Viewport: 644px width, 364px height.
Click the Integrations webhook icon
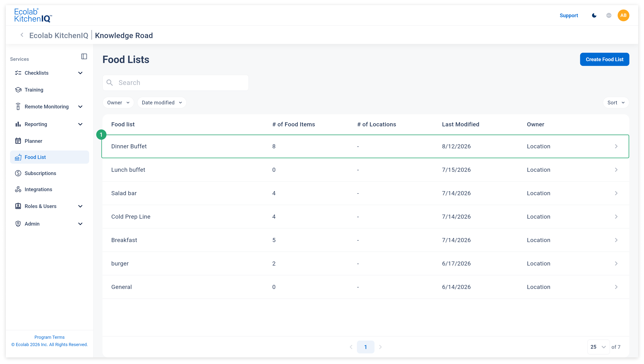click(18, 189)
